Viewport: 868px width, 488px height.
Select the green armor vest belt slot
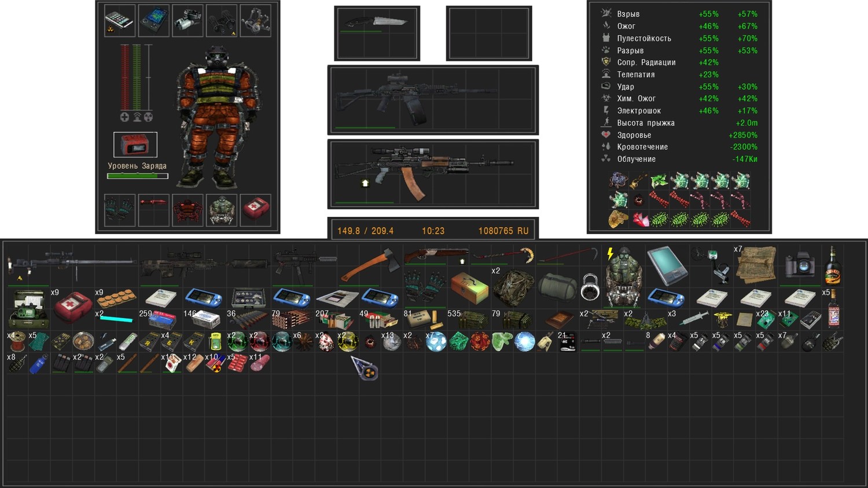point(222,210)
